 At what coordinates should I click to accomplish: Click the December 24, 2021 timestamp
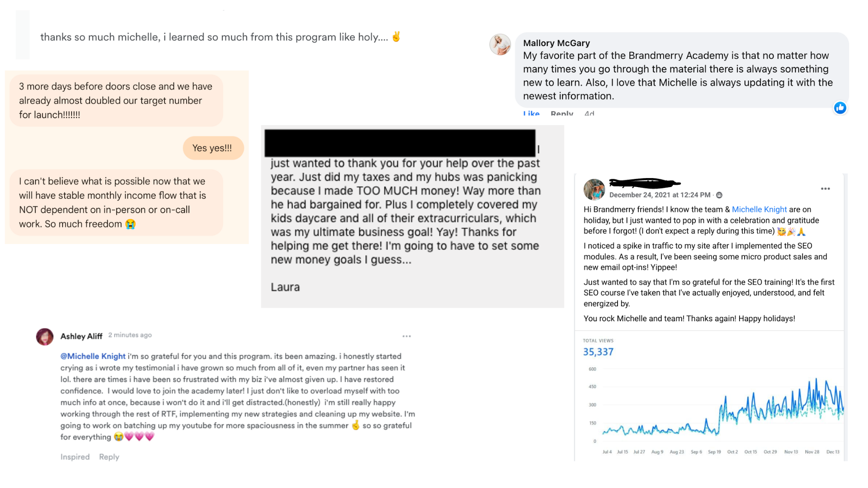tap(660, 195)
